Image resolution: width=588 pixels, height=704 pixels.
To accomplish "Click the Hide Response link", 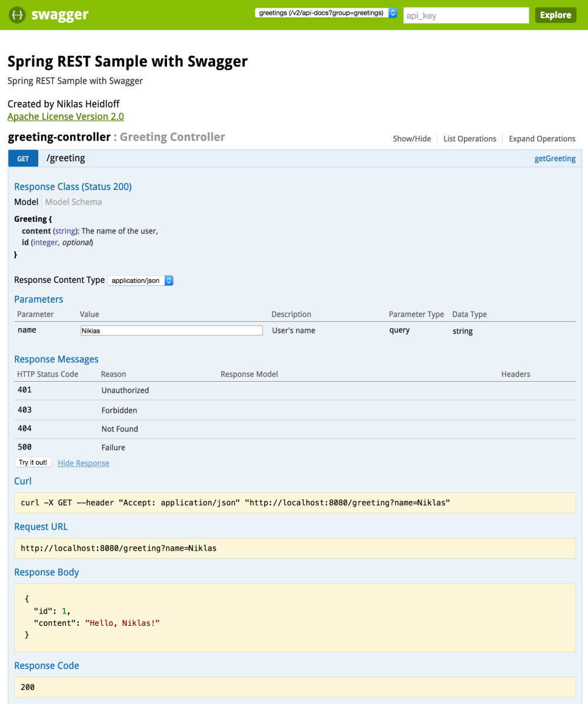I will coord(83,463).
